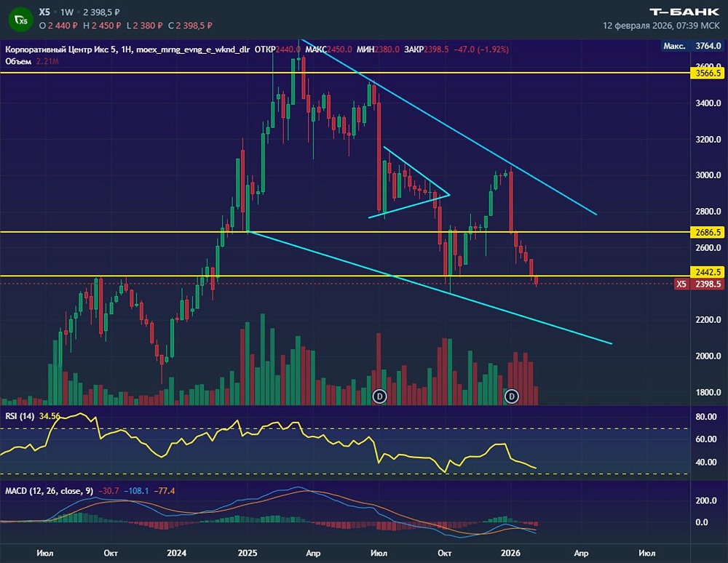Click the Корпоративный Центр Икс 5 chart title
The height and width of the screenshot is (563, 728).
(61, 49)
